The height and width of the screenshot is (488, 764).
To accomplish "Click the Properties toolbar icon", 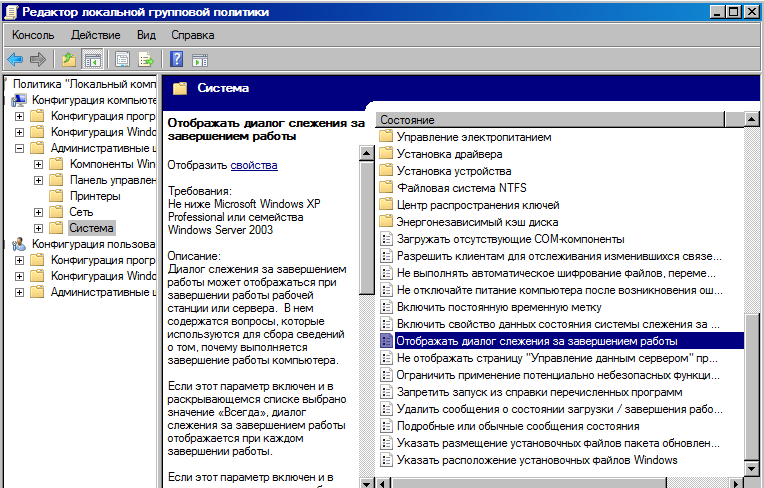I will [122, 59].
